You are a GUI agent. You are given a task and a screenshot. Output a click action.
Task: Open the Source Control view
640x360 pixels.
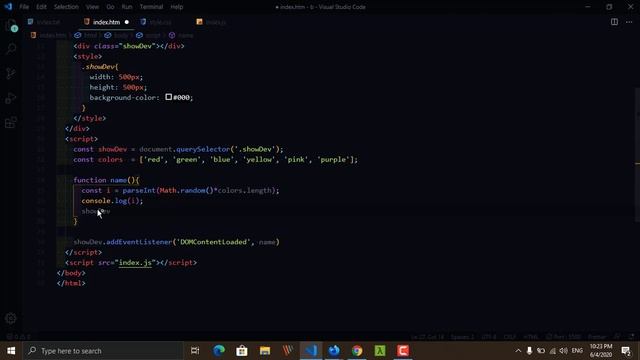pyautogui.click(x=11, y=73)
